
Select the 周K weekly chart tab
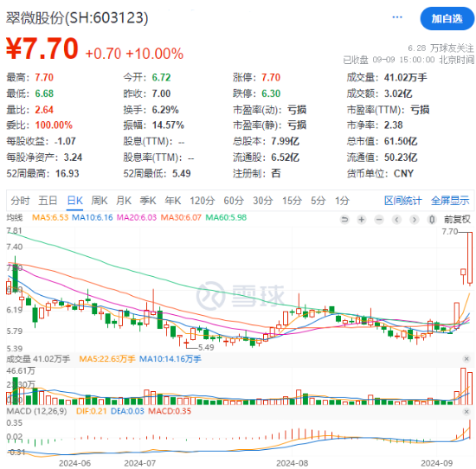click(100, 201)
